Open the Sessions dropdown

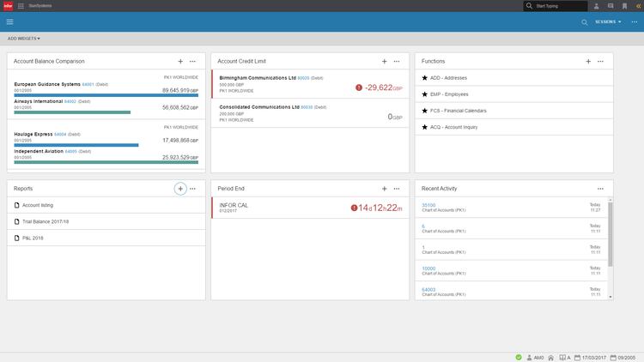(608, 21)
